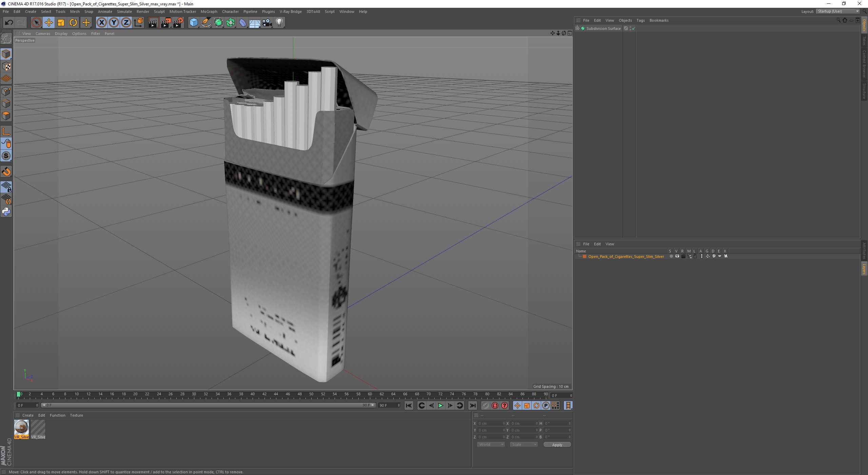The height and width of the screenshot is (475, 868).
Task: Go to start of animation
Action: coord(409,405)
